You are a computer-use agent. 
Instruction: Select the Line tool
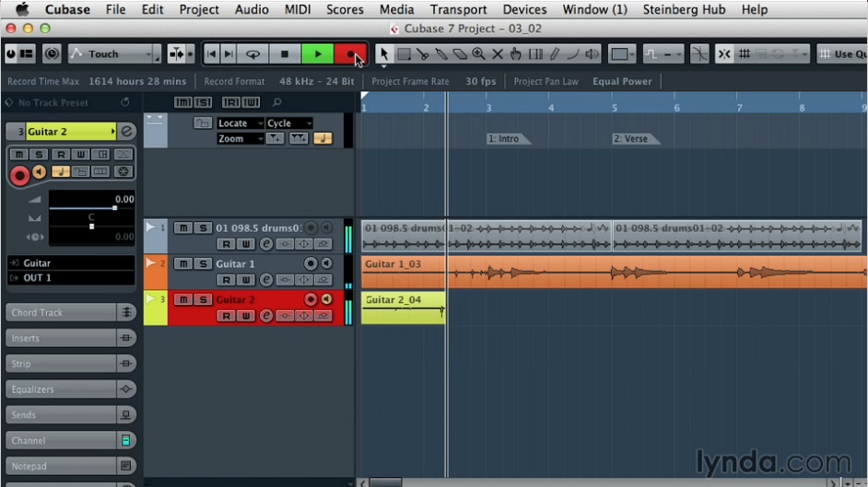[x=573, y=54]
